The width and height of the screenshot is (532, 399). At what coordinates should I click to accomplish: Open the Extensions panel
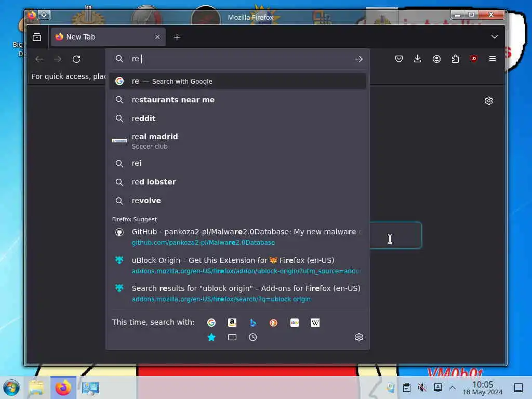(x=455, y=59)
